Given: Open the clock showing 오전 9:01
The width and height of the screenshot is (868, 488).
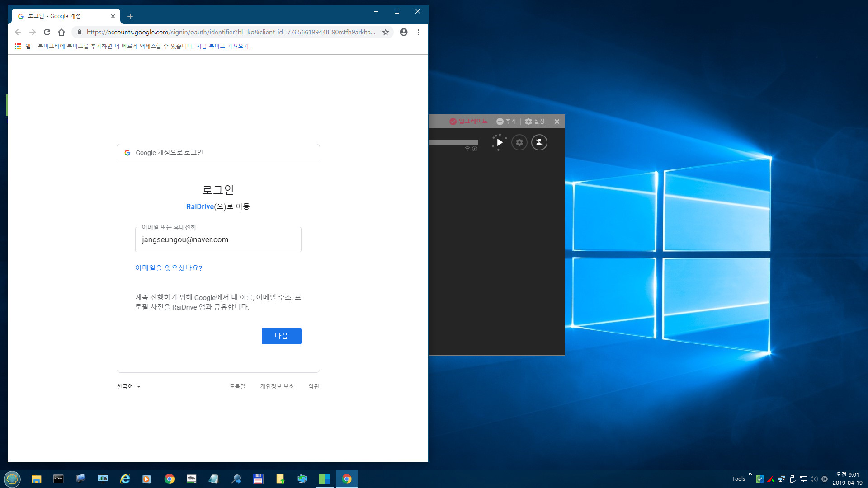Looking at the screenshot, I should pos(848,479).
